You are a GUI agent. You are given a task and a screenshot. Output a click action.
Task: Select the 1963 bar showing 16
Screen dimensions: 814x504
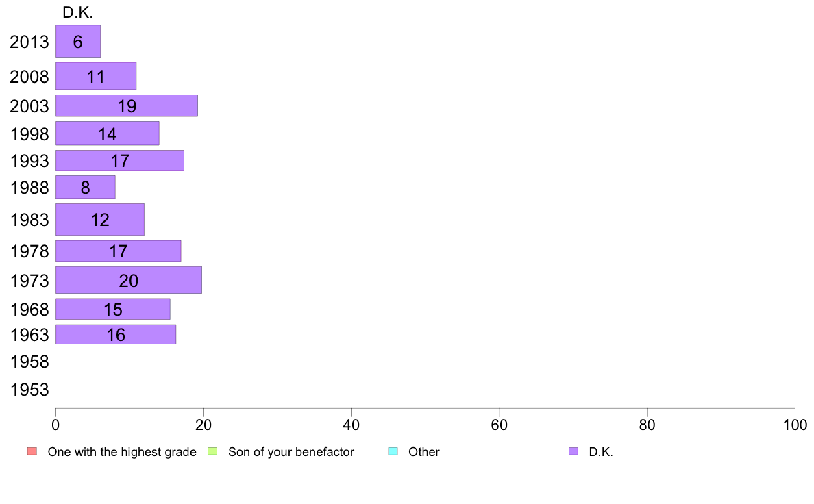coord(116,335)
